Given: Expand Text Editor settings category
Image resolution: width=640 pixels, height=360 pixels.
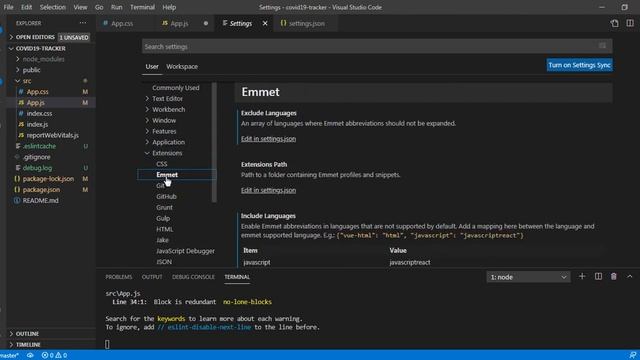Looking at the screenshot, I should pyautogui.click(x=167, y=99).
